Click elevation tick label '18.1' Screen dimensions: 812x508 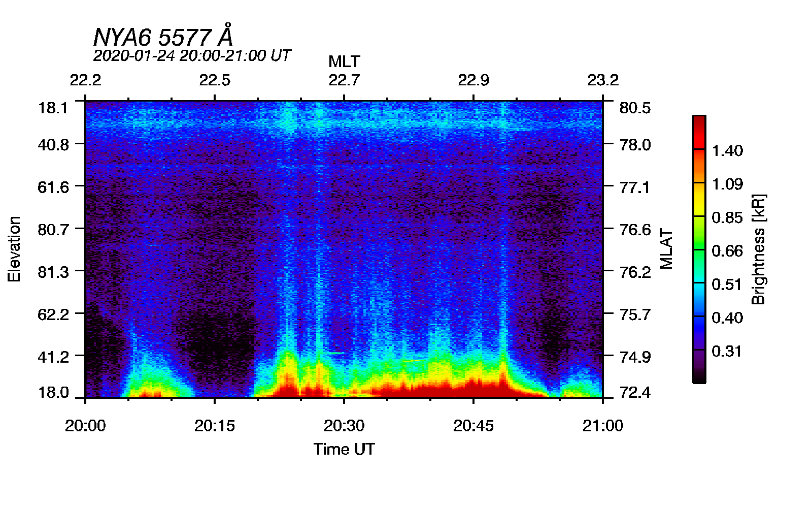tap(53, 108)
